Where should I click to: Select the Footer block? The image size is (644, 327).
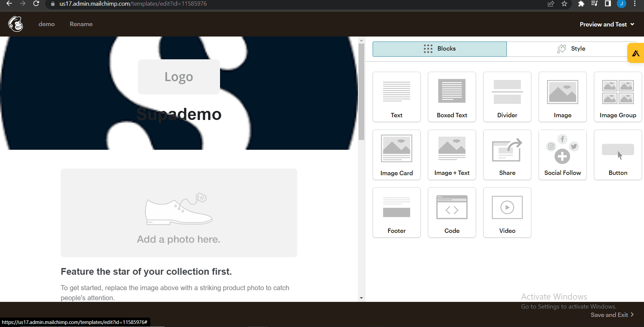pyautogui.click(x=396, y=212)
